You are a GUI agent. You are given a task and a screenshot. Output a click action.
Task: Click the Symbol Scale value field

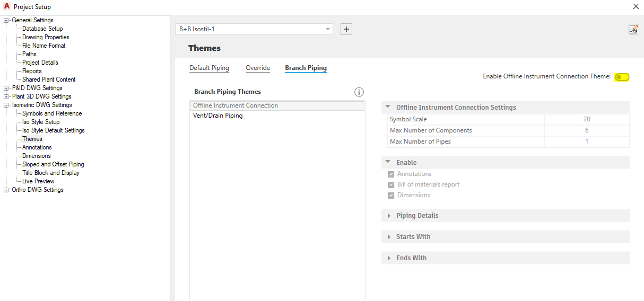(x=586, y=119)
